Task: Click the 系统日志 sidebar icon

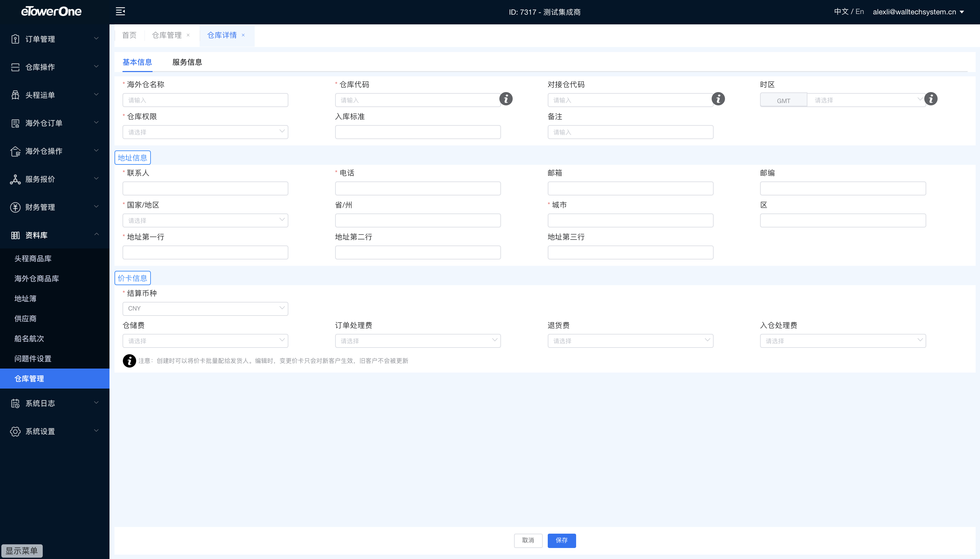Action: [x=15, y=403]
